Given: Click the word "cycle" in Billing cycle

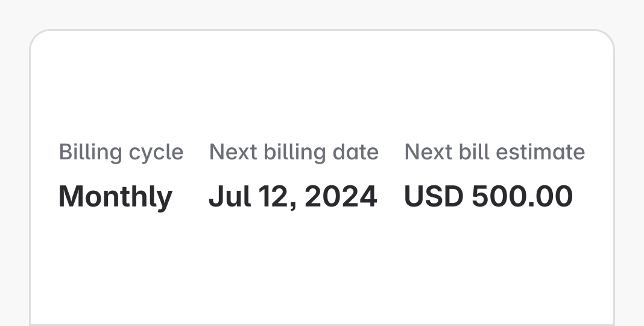Looking at the screenshot, I should click(x=156, y=153).
